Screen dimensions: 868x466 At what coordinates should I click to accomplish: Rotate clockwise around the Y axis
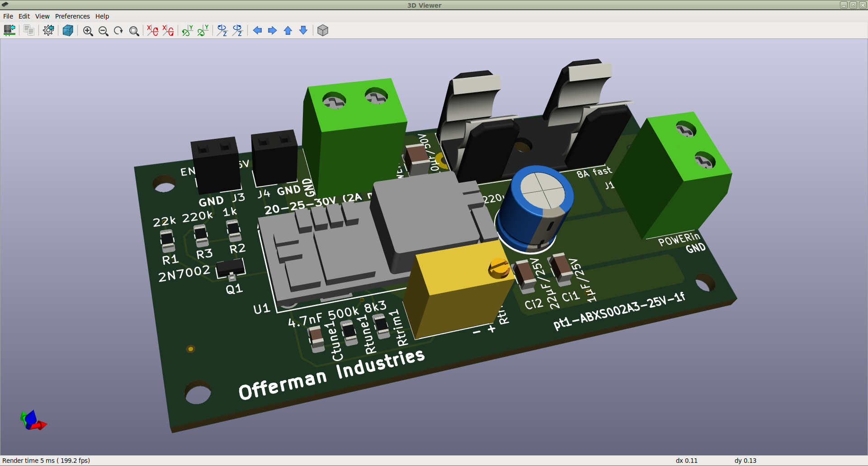pyautogui.click(x=187, y=30)
